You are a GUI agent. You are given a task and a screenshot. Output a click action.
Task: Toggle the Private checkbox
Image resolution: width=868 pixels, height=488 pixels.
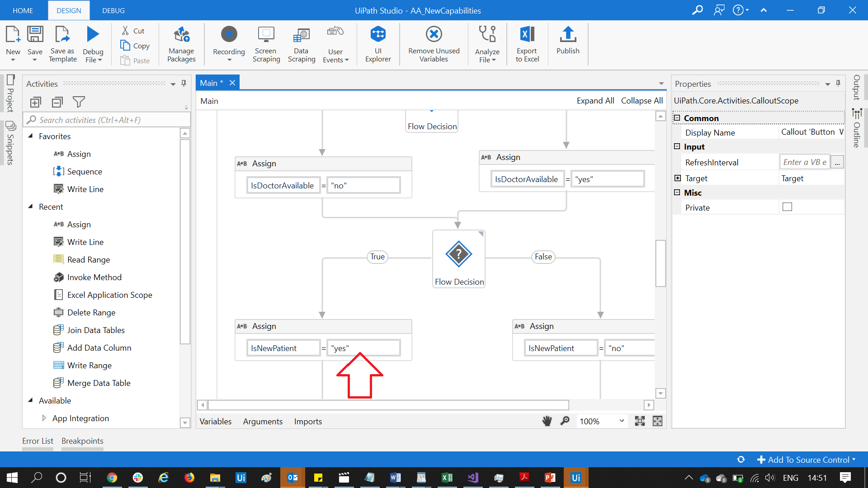click(x=787, y=207)
